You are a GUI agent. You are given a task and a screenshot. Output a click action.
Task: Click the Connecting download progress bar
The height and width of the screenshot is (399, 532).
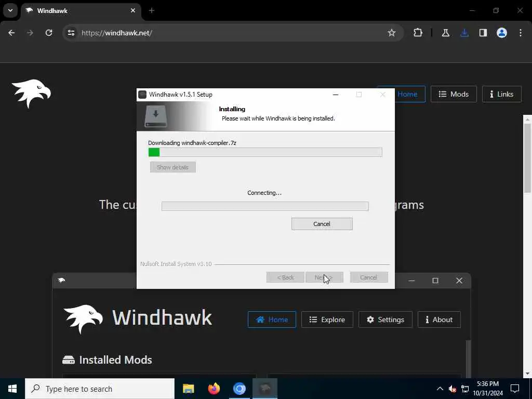point(265,206)
